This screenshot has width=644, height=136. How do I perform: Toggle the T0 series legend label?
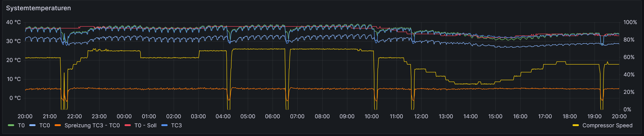(21, 125)
